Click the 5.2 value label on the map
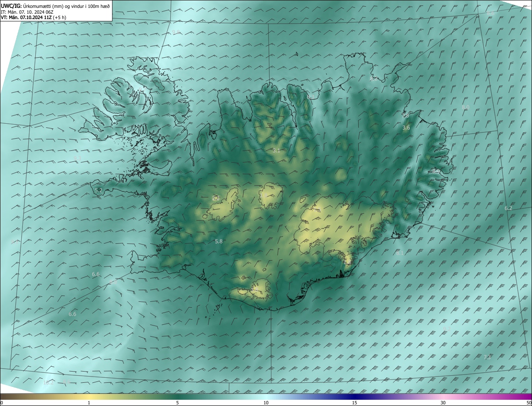 pos(99,190)
